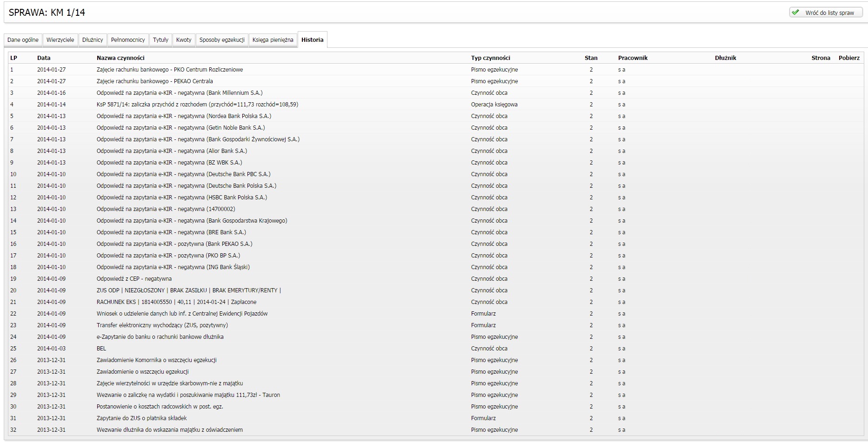
Task: Select row Zapytanie do ZUS o płatnika składek
Action: pyautogui.click(x=141, y=418)
